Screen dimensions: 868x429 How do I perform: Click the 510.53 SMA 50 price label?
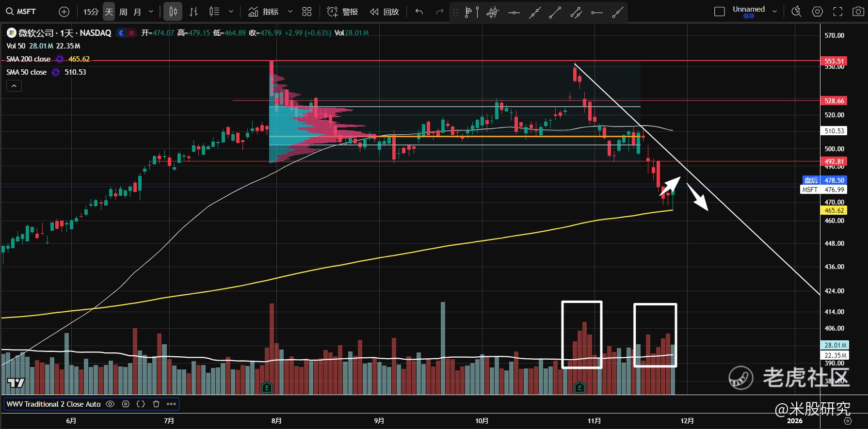pos(834,131)
